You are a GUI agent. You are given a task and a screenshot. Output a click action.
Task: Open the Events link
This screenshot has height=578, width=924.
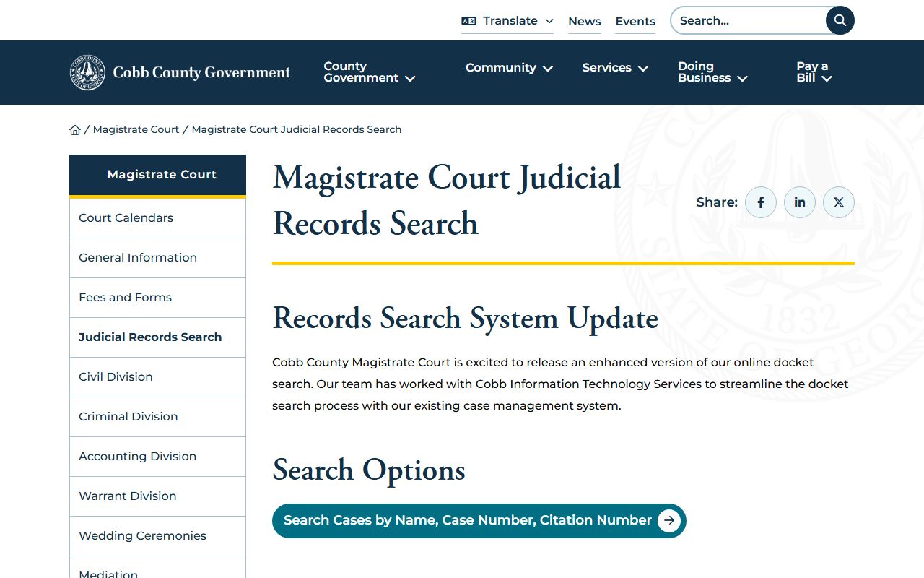click(x=635, y=22)
